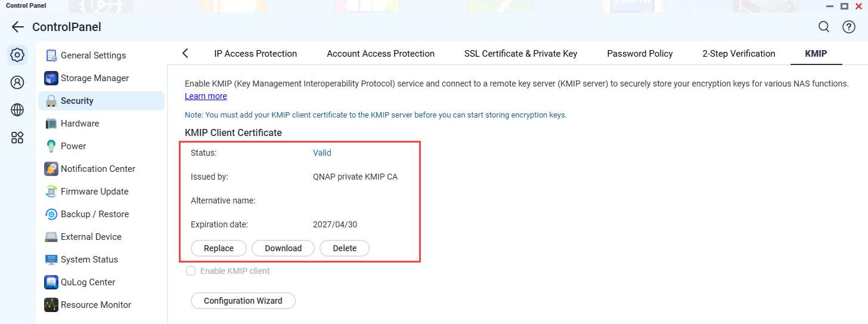
Task: Select the Applications grid category icon
Action: [x=17, y=138]
